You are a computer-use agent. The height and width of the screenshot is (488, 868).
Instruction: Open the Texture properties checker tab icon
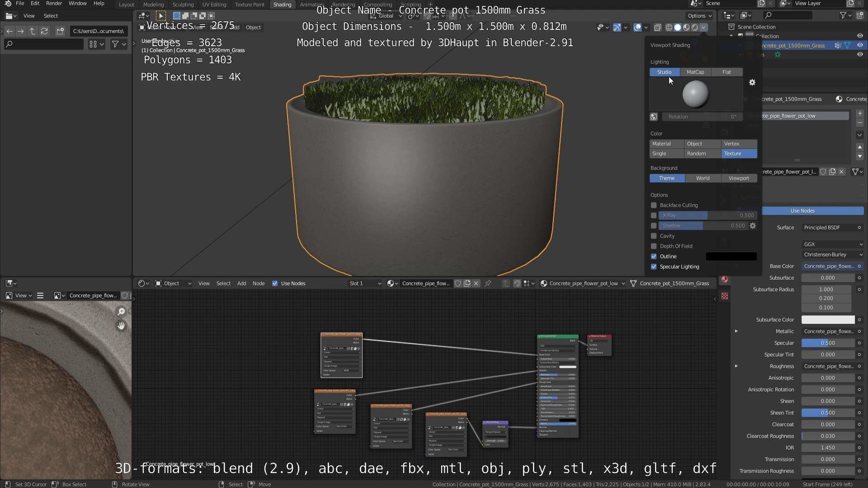coord(725,296)
